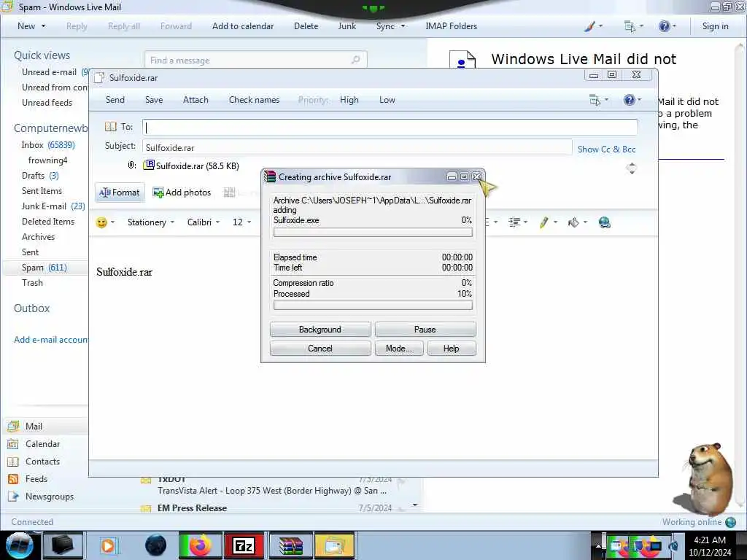This screenshot has width=747, height=560.
Task: Click the search magnifier icon
Action: [355, 60]
